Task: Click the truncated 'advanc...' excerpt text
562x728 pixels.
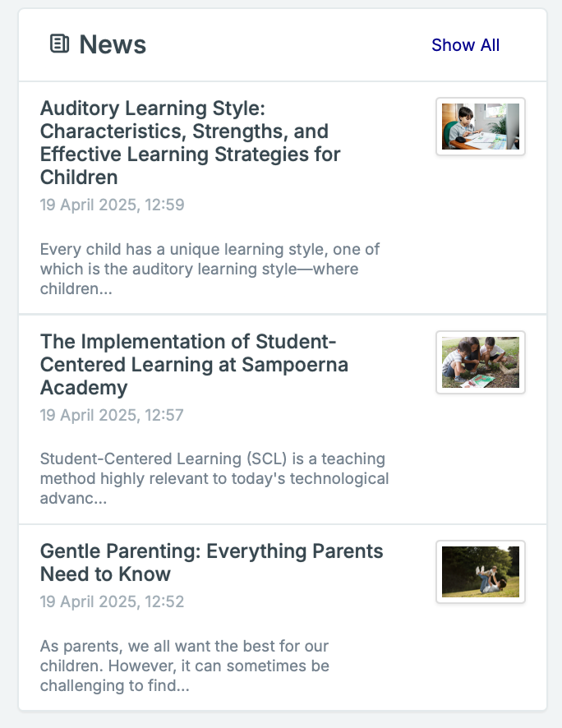Action: coord(73,499)
